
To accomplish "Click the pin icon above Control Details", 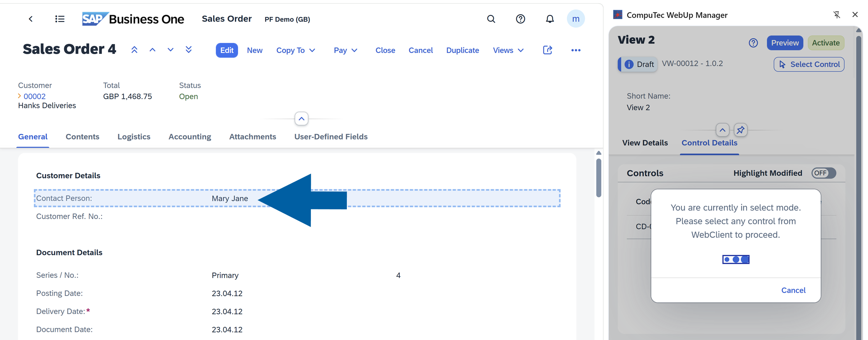I will [741, 130].
